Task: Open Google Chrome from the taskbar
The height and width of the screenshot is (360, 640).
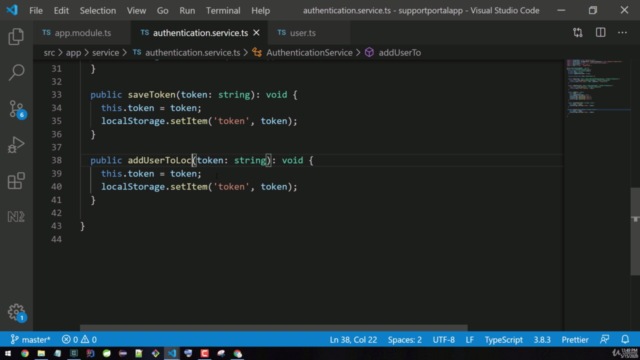Action: [25, 353]
